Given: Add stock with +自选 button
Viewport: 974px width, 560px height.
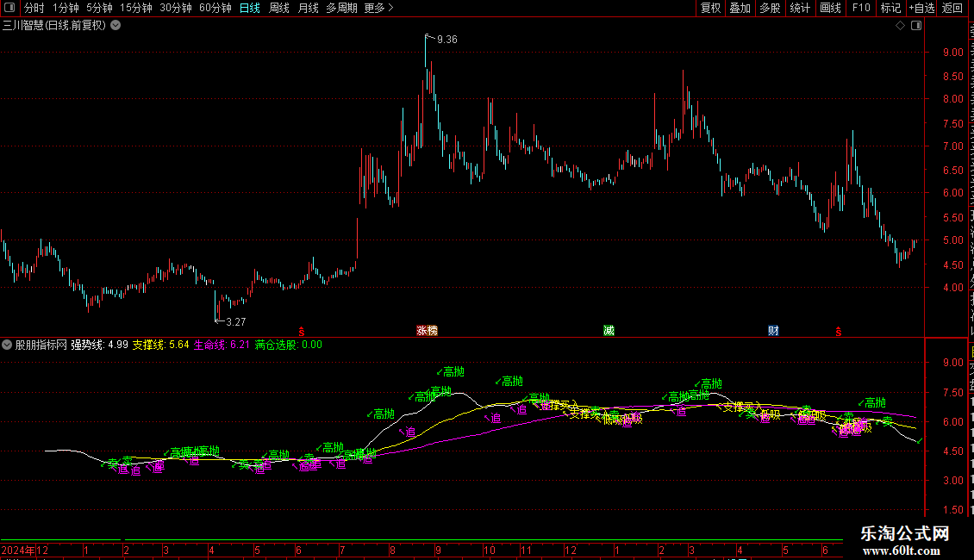Looking at the screenshot, I should (921, 8).
